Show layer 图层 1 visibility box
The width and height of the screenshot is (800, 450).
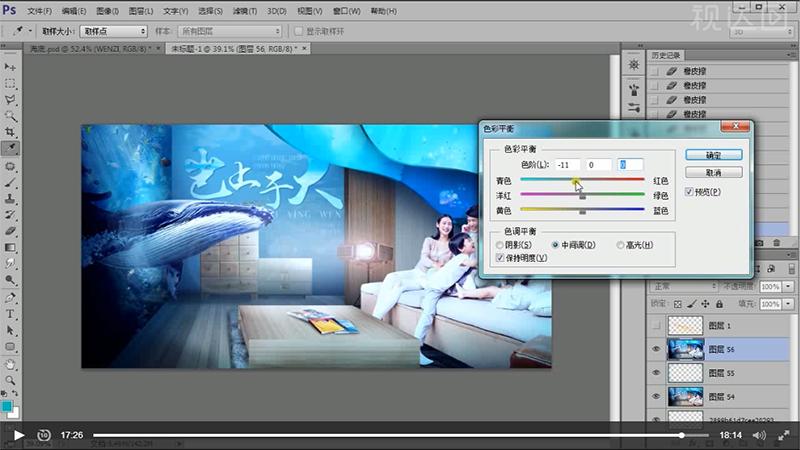pos(656,326)
